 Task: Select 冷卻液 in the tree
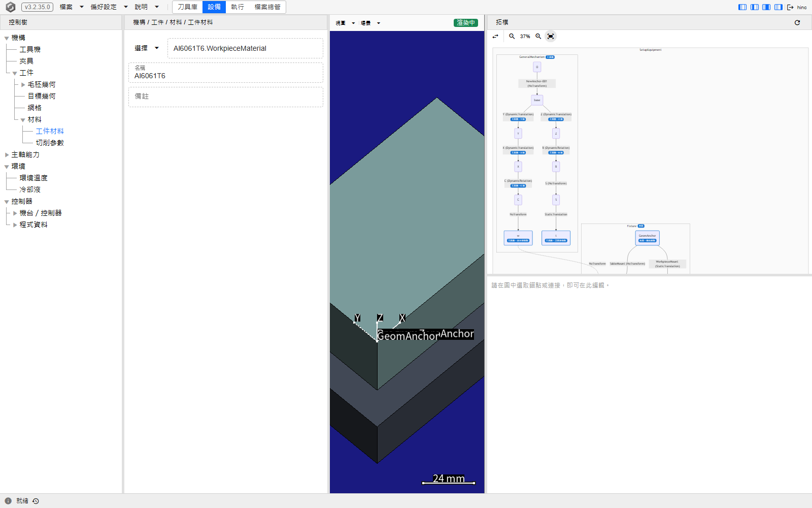pos(30,189)
